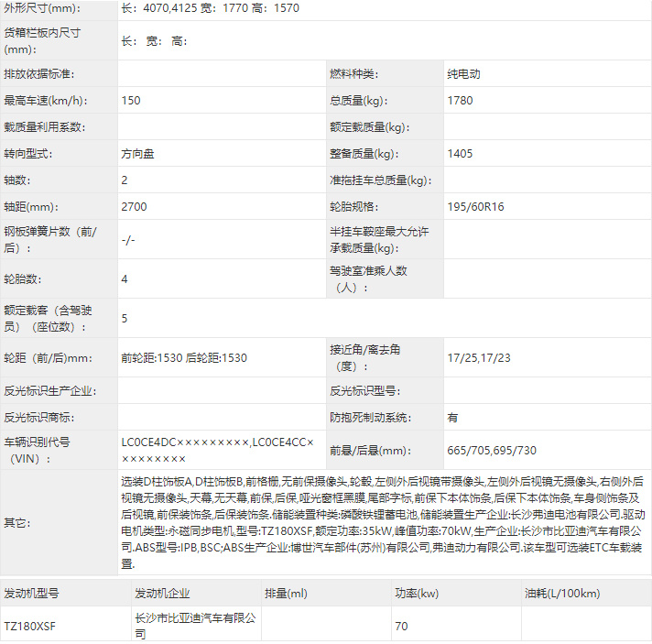Click the 半挂车鞍座最大允许承载质量 label
The width and height of the screenshot is (652, 644).
(379, 240)
